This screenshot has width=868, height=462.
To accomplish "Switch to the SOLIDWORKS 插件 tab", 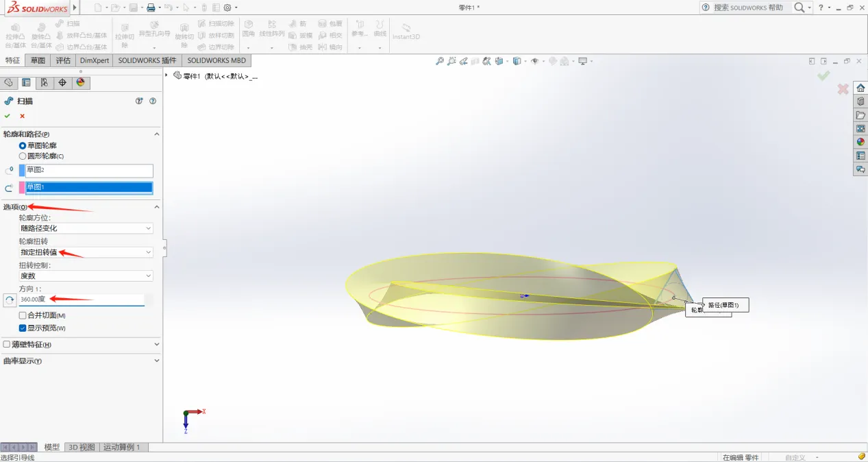I will click(147, 60).
